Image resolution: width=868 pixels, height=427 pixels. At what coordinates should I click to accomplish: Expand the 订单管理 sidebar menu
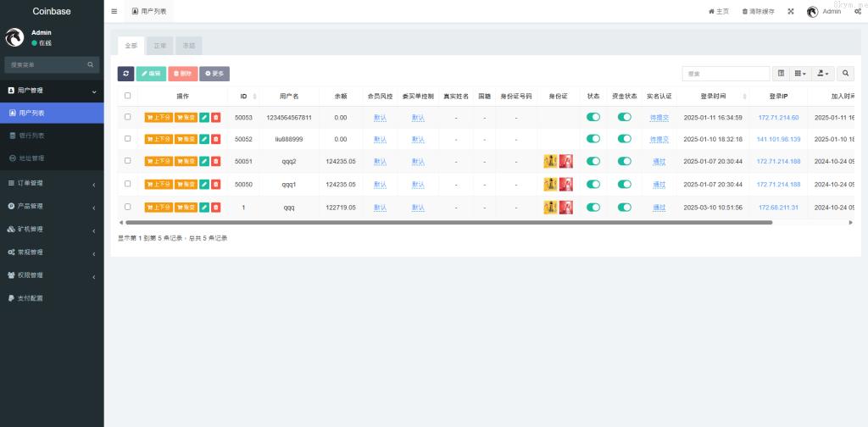click(51, 183)
